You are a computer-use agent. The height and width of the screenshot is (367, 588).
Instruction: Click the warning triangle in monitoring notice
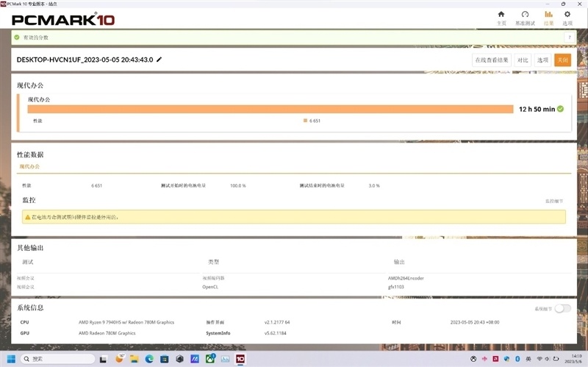[x=27, y=217]
